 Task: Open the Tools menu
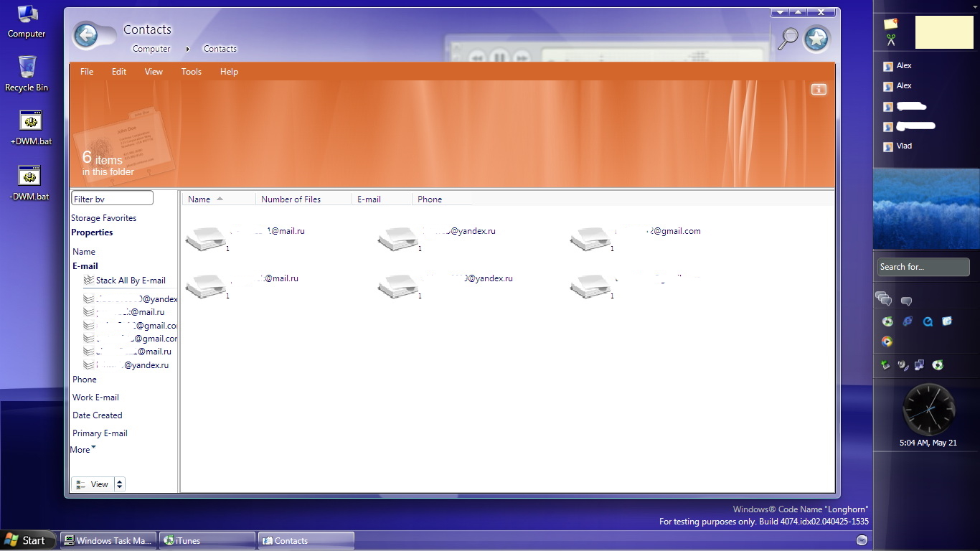coord(191,72)
